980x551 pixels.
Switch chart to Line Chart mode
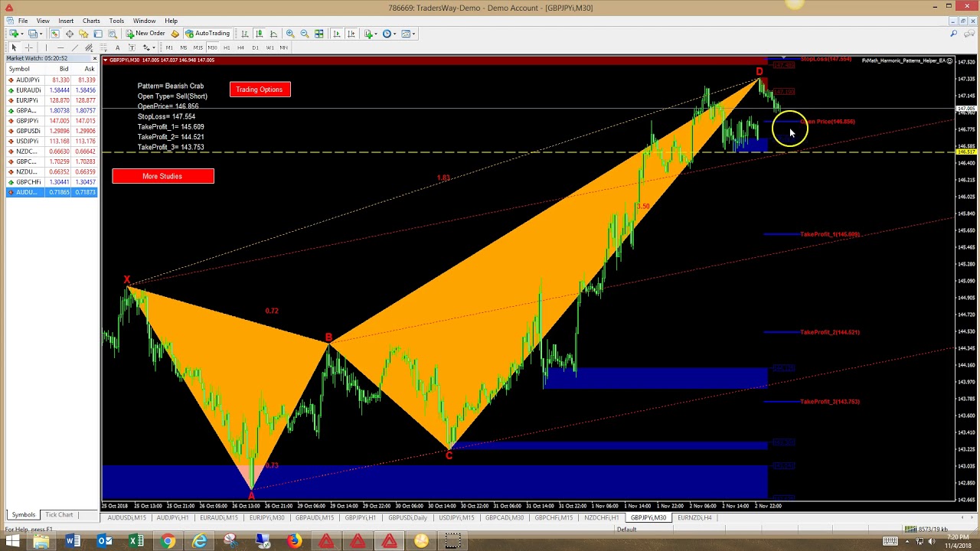pos(273,34)
